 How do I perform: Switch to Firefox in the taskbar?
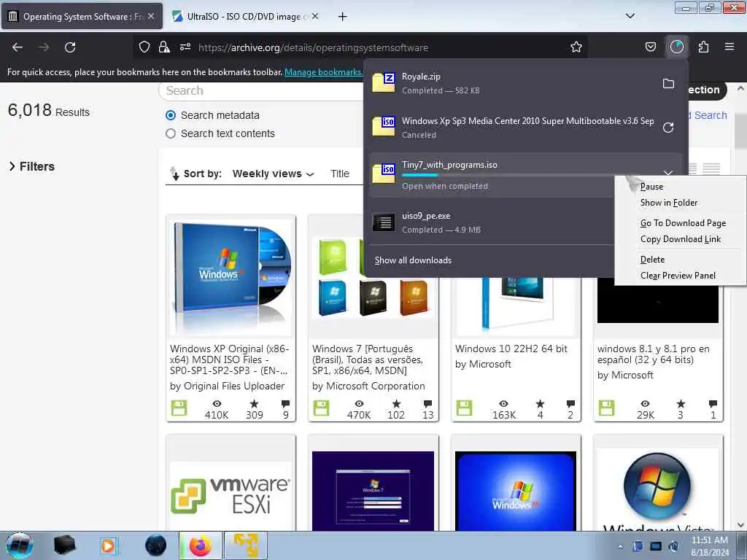tap(200, 545)
